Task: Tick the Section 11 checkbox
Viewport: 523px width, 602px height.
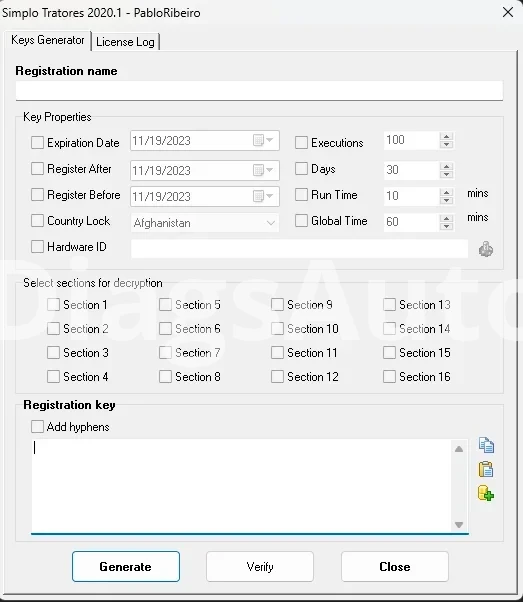Action: click(x=277, y=352)
